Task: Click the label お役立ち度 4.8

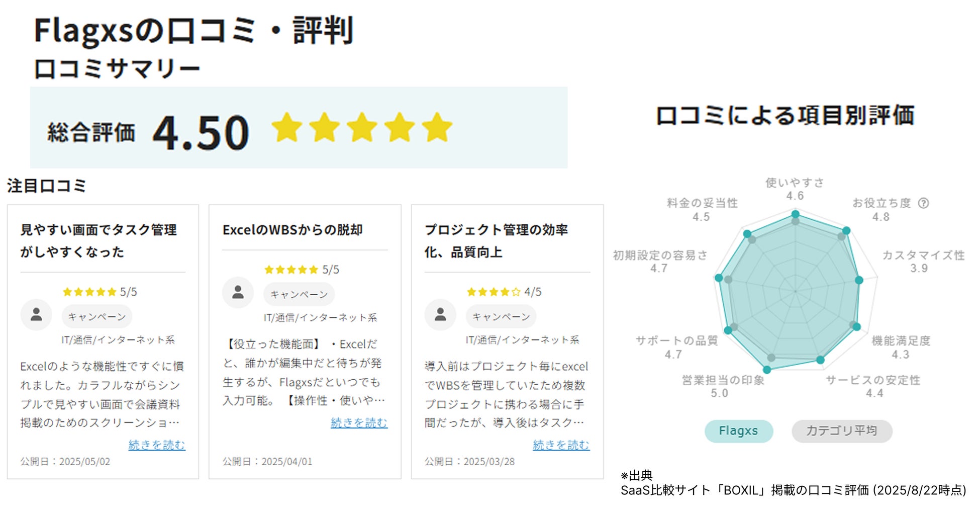Action: [881, 210]
